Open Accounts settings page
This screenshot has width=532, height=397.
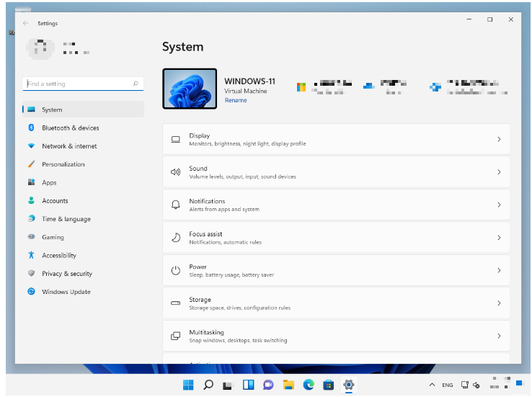click(83, 201)
